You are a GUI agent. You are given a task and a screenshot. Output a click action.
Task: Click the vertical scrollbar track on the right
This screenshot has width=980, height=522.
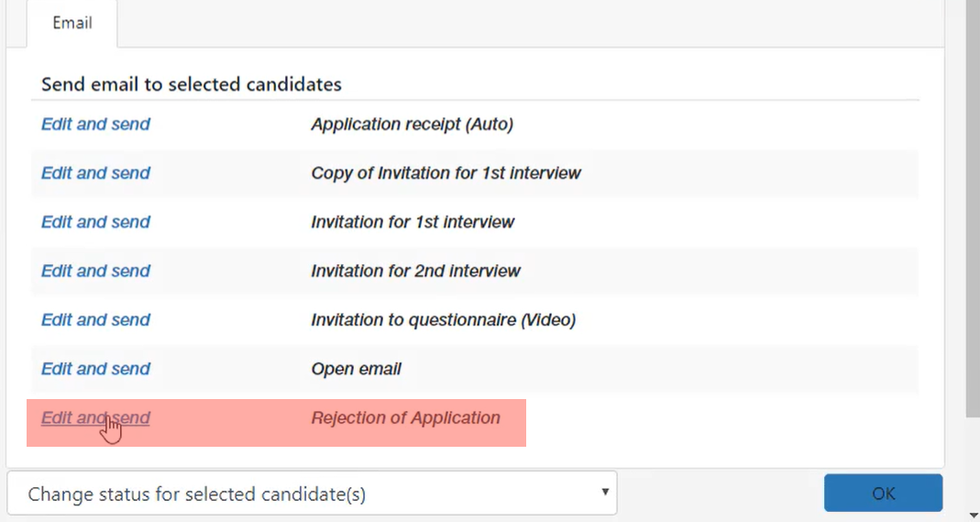(973, 462)
